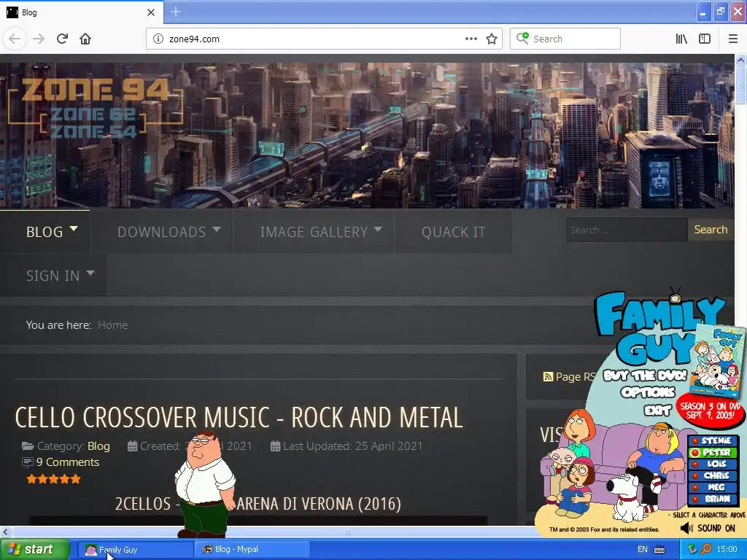
Task: Click the site search text field
Action: [627, 230]
